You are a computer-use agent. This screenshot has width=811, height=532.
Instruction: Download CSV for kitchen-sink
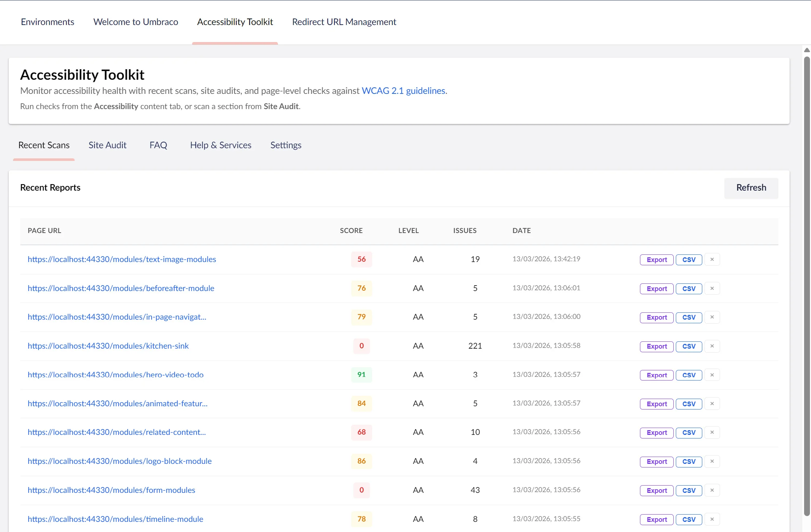tap(689, 346)
